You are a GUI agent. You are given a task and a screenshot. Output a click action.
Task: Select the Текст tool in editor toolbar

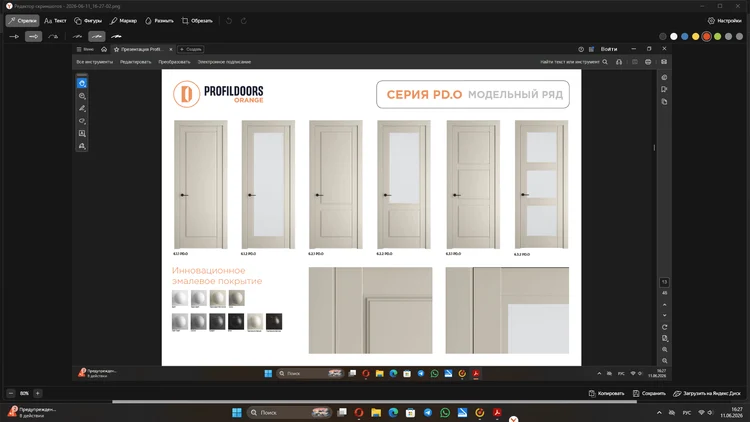click(55, 21)
